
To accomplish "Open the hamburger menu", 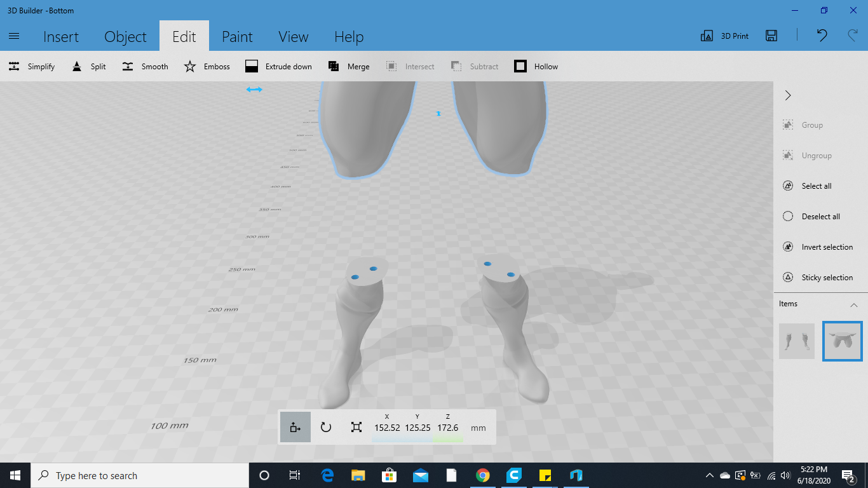I will pyautogui.click(x=14, y=36).
